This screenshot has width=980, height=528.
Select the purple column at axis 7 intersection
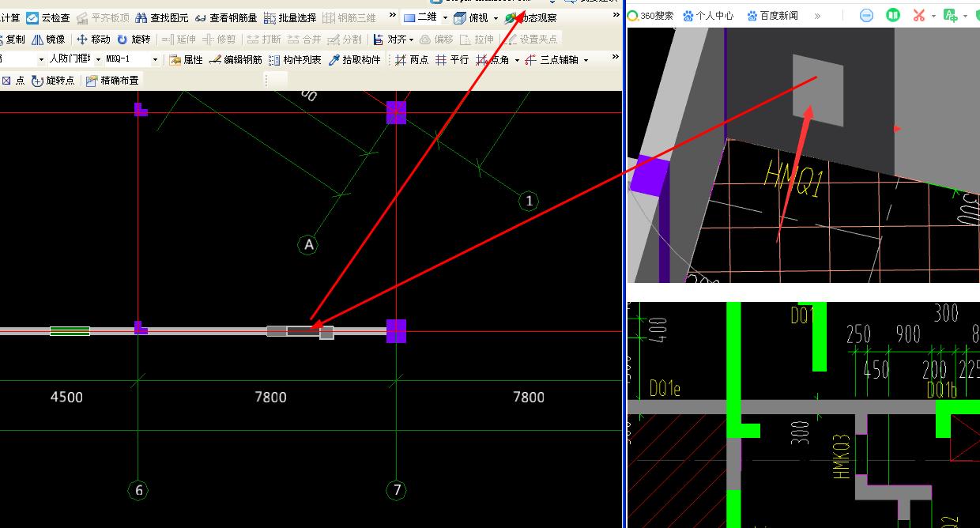(x=396, y=331)
